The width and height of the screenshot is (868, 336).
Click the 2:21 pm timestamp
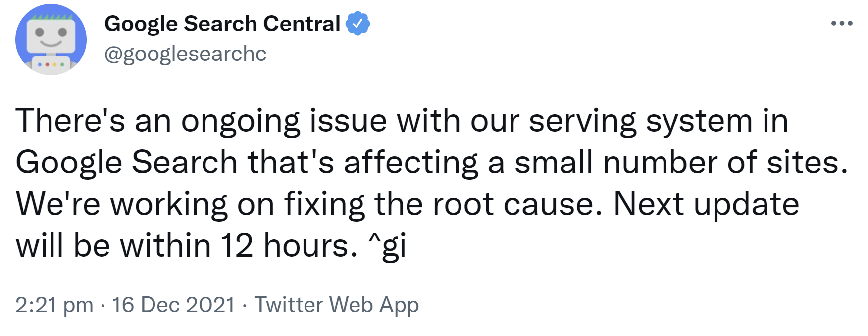[54, 305]
